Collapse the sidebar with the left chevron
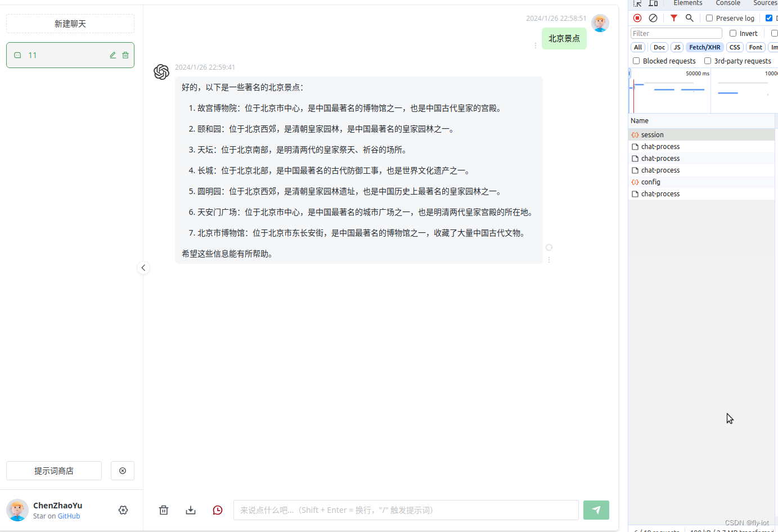The height and width of the screenshot is (532, 778). (x=143, y=268)
